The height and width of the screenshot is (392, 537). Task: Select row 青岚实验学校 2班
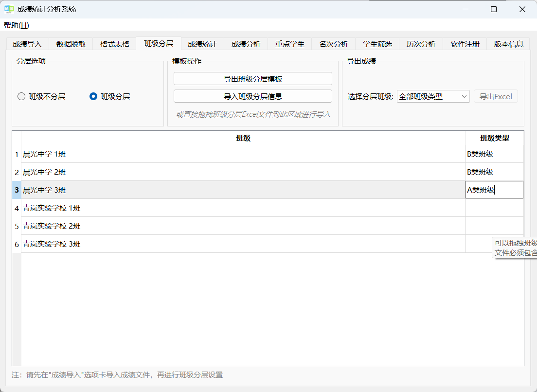tap(243, 226)
